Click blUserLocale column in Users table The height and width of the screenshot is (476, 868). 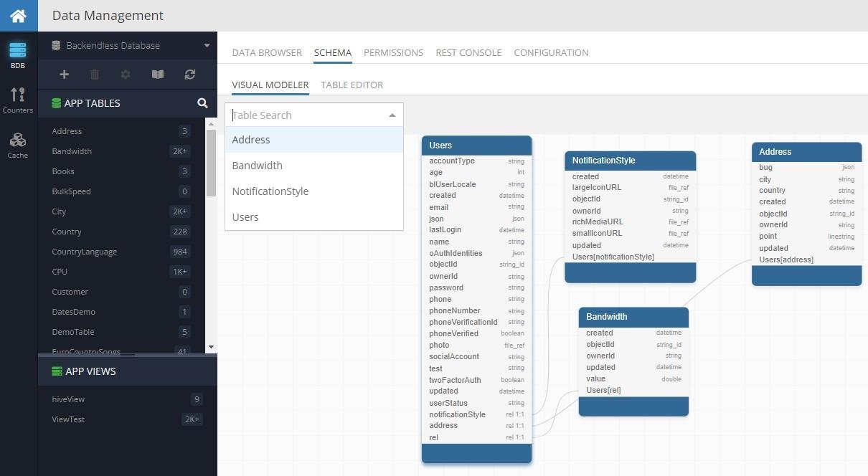[x=476, y=184]
